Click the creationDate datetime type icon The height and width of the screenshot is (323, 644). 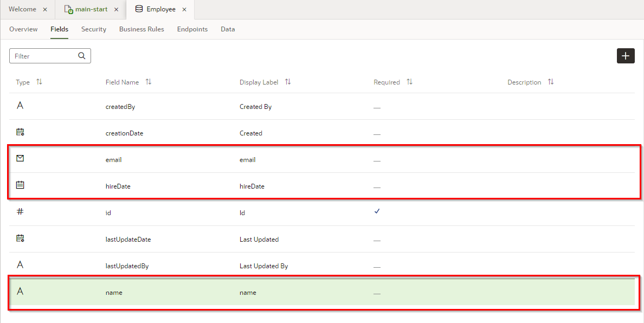point(20,132)
